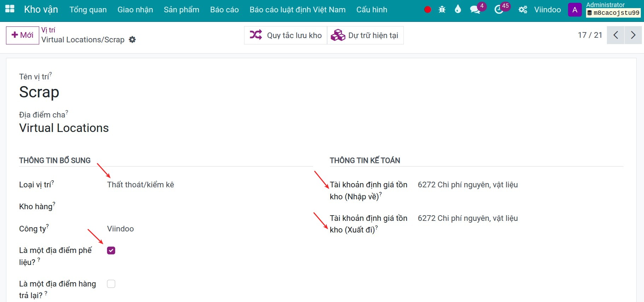Open the Administrator user avatar
Viewport: 644px width, 302px height.
575,10
